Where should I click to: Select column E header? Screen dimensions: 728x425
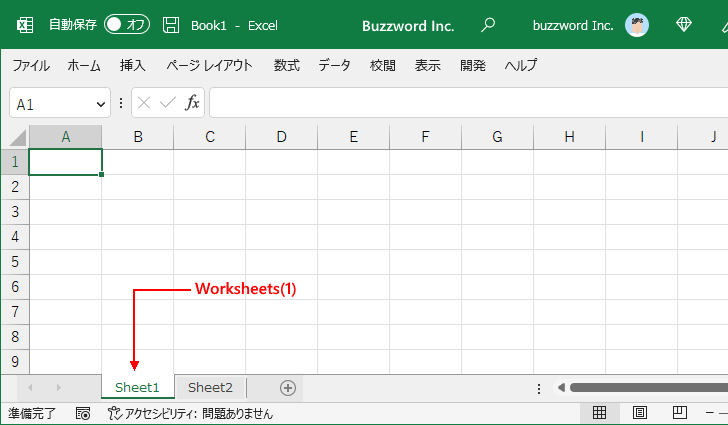[x=353, y=137]
